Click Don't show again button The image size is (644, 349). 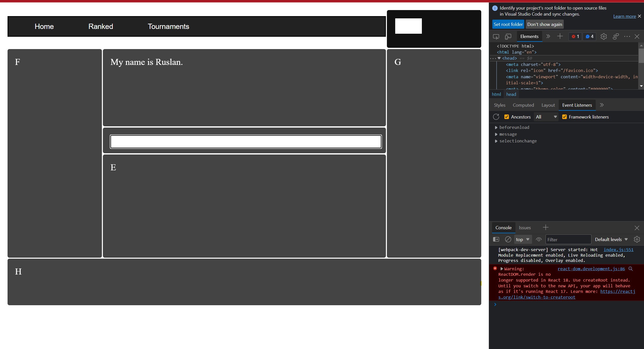(x=545, y=24)
